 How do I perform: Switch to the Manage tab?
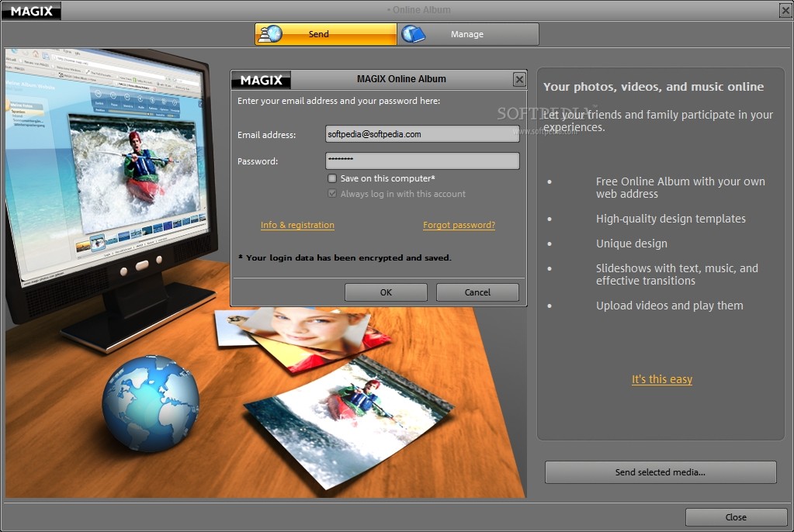[x=468, y=34]
